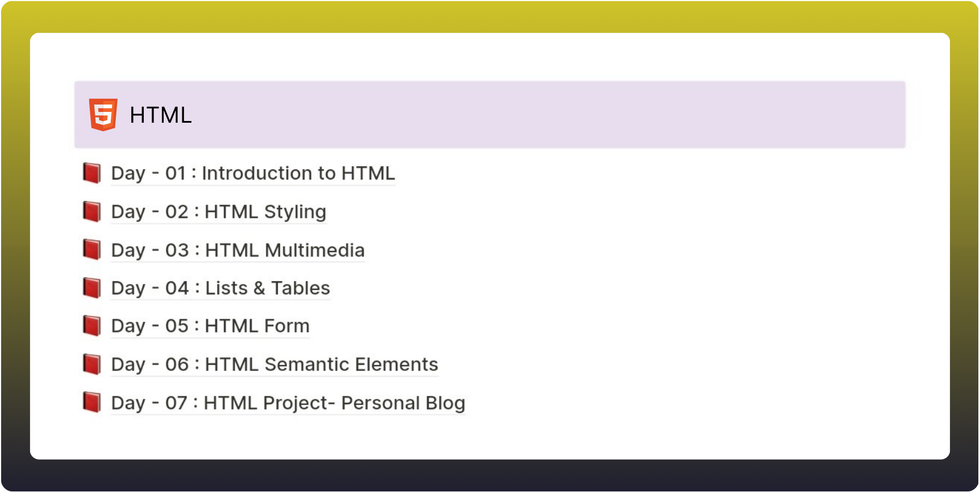Open Day - 01 : Introduction to HTML
This screenshot has width=980, height=492.
pyautogui.click(x=253, y=173)
